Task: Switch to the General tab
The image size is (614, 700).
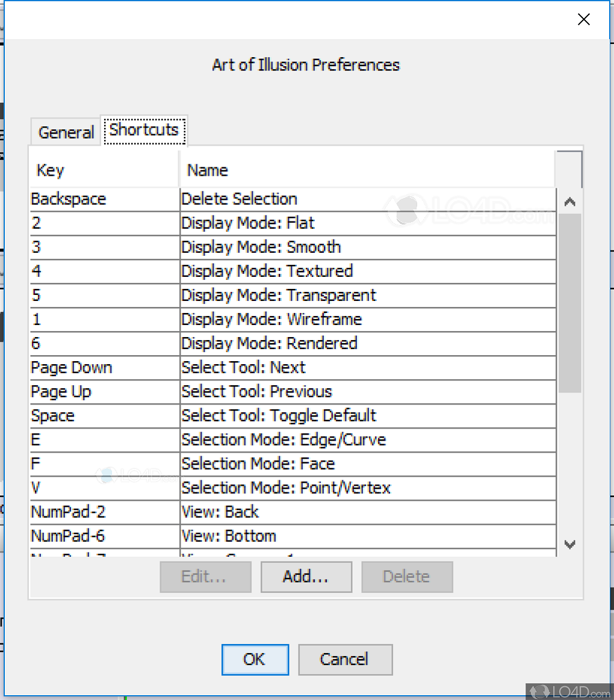Action: [x=66, y=132]
